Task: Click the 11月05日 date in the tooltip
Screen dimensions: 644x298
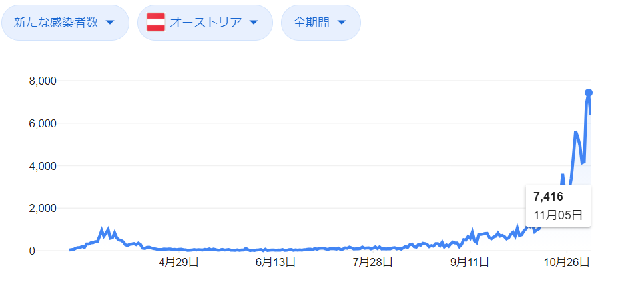Action: (x=558, y=215)
